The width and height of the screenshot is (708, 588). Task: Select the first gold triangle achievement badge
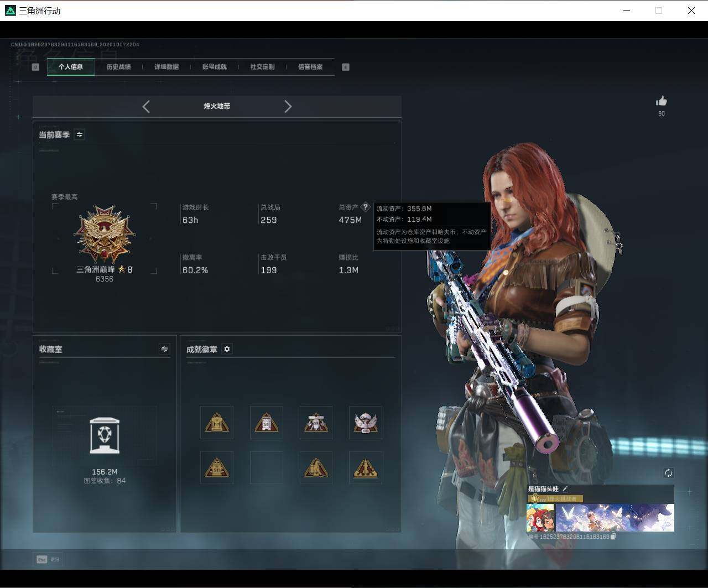click(217, 423)
